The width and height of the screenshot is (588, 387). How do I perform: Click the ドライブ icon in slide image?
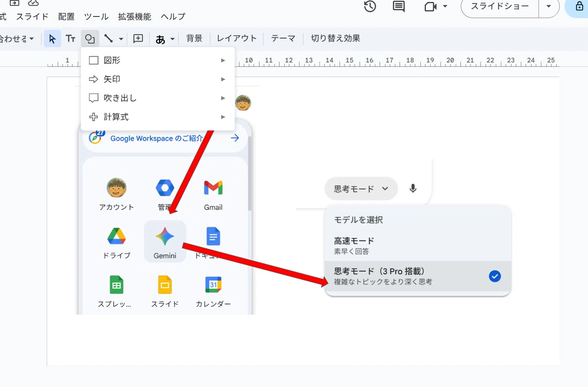(117, 236)
